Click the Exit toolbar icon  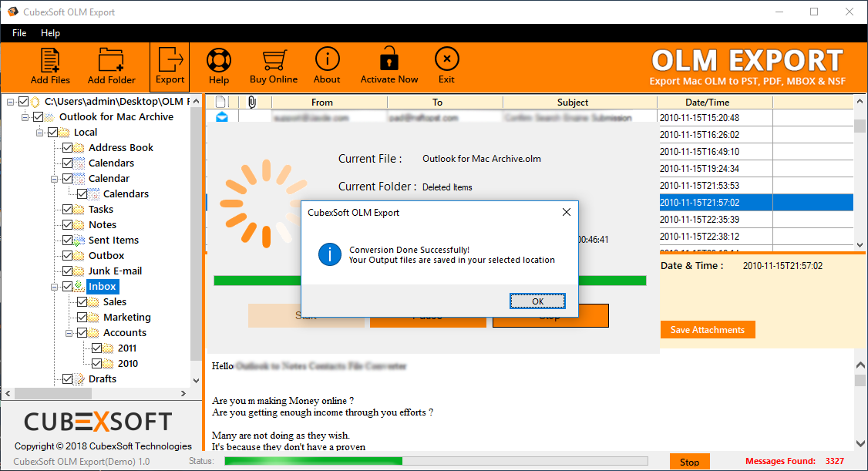coord(447,59)
